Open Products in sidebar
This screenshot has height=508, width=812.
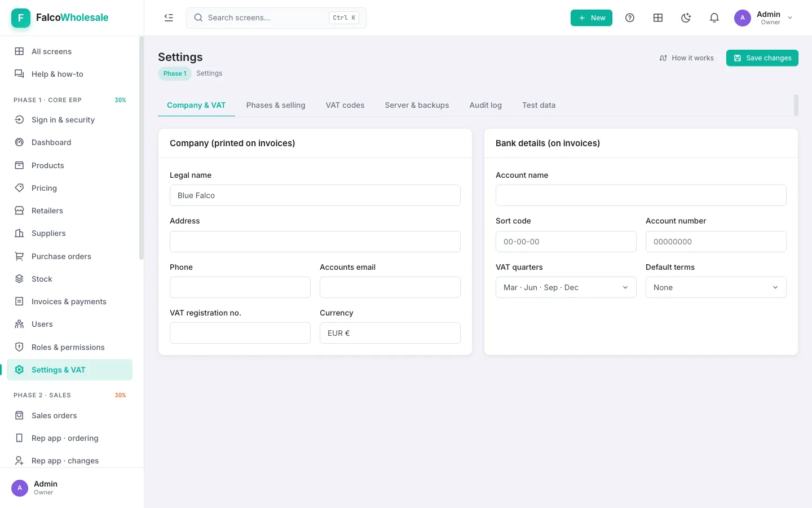tap(69, 165)
